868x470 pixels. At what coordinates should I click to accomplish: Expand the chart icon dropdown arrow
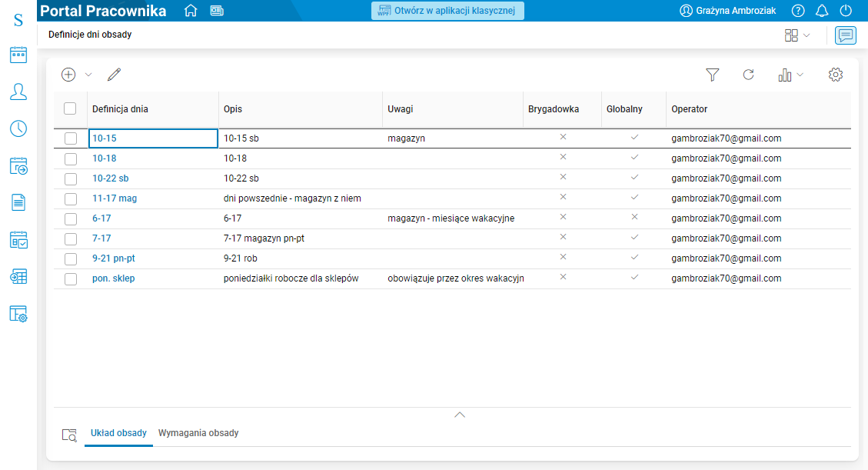coord(800,75)
